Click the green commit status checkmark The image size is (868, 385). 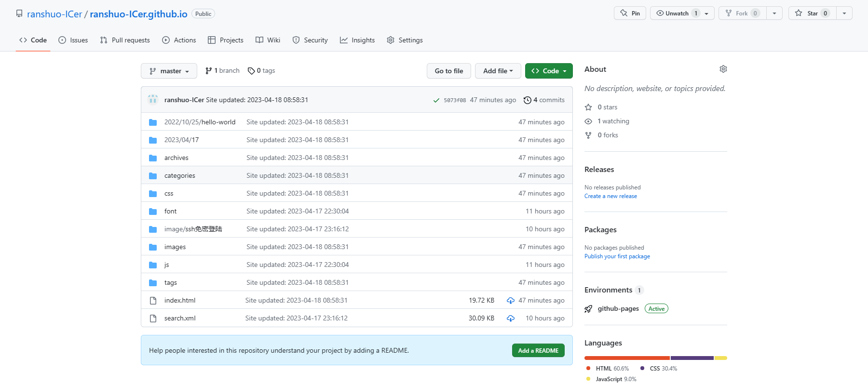coord(436,100)
